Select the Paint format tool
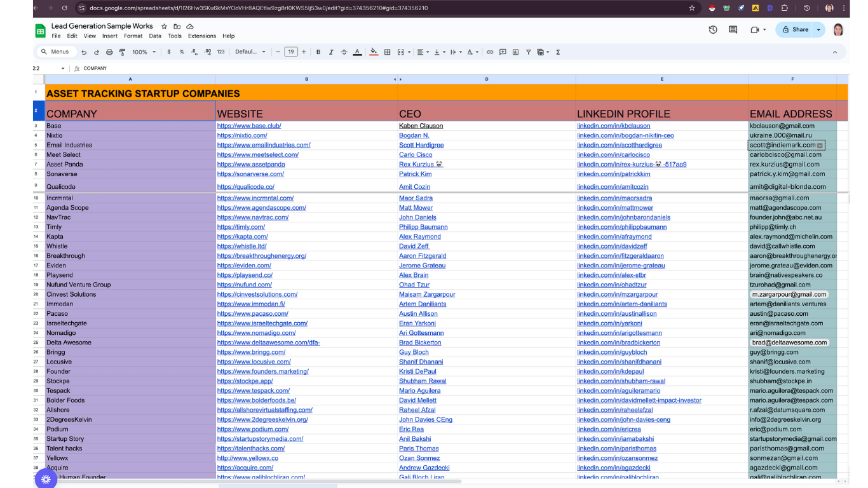The width and height of the screenshot is (868, 488). coord(122,52)
